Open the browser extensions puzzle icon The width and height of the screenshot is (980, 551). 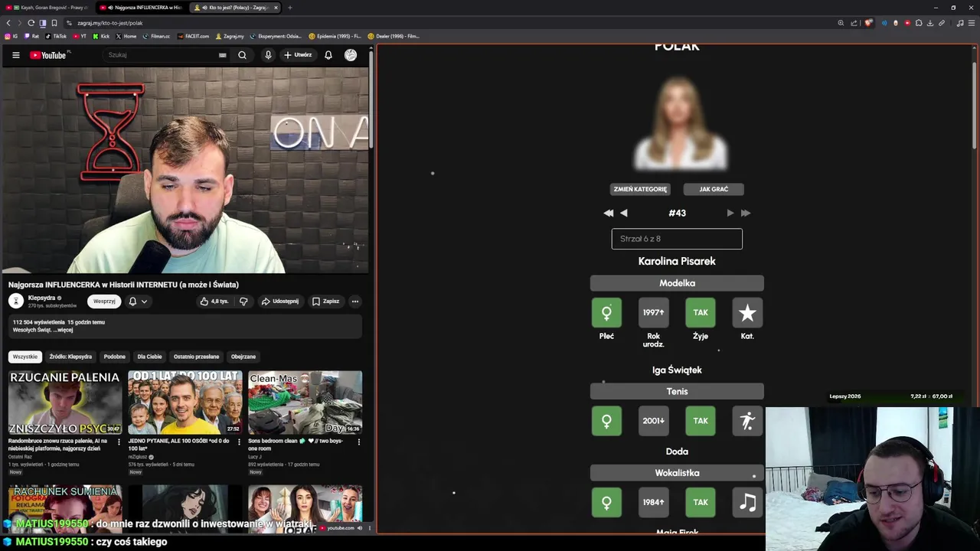pyautogui.click(x=919, y=23)
